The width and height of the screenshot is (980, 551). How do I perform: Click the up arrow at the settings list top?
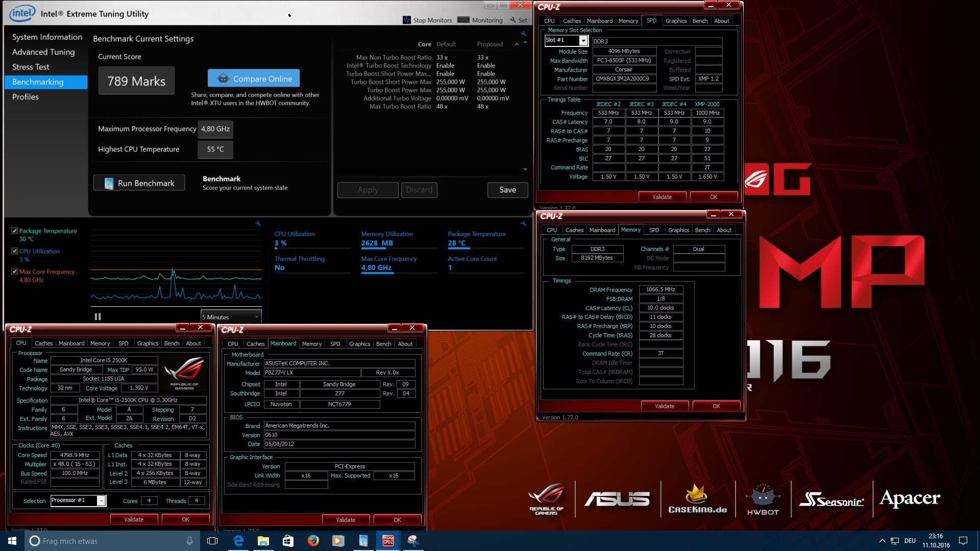point(525,42)
